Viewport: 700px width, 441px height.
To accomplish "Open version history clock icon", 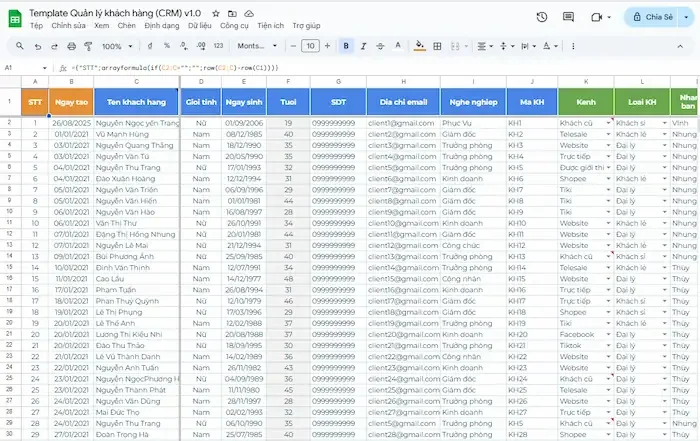I will tap(542, 17).
